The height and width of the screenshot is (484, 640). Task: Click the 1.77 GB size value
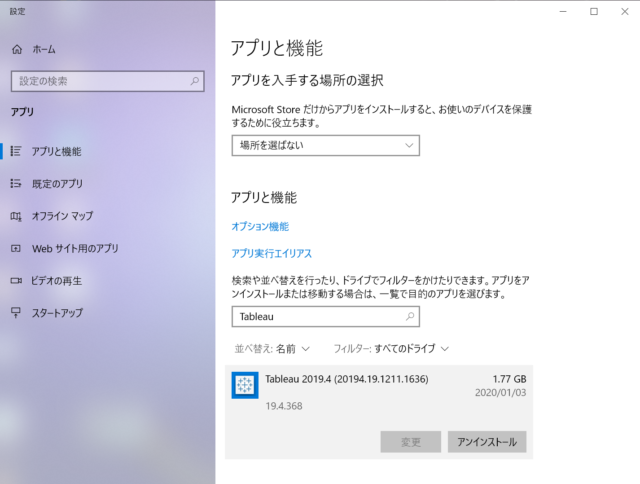(509, 379)
